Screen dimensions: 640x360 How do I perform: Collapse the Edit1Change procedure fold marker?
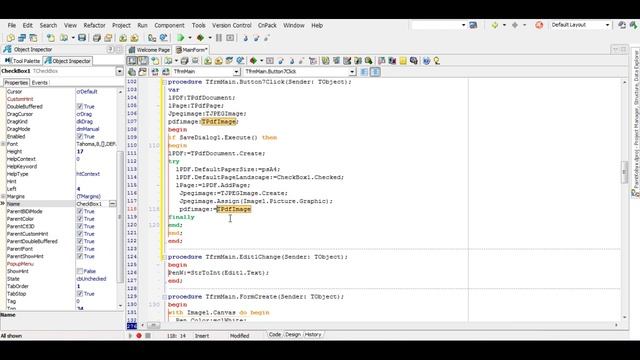point(164,257)
